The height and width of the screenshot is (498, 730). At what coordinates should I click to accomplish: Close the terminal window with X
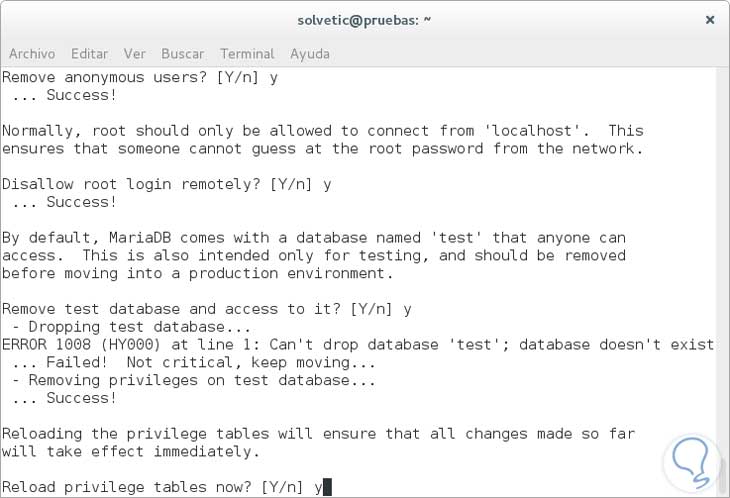(710, 20)
